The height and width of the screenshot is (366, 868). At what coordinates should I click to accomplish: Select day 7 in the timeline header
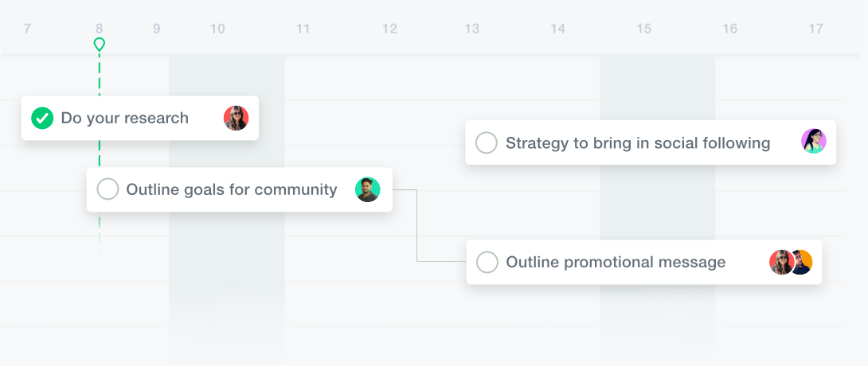point(27,29)
